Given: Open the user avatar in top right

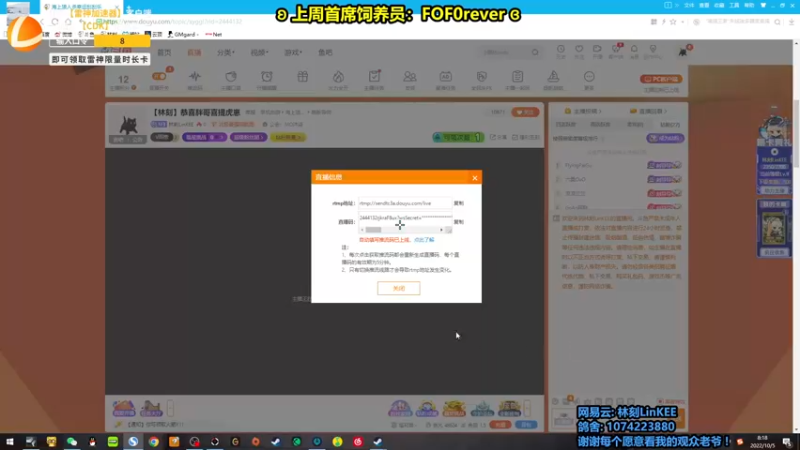Looking at the screenshot, I should pyautogui.click(x=683, y=52).
